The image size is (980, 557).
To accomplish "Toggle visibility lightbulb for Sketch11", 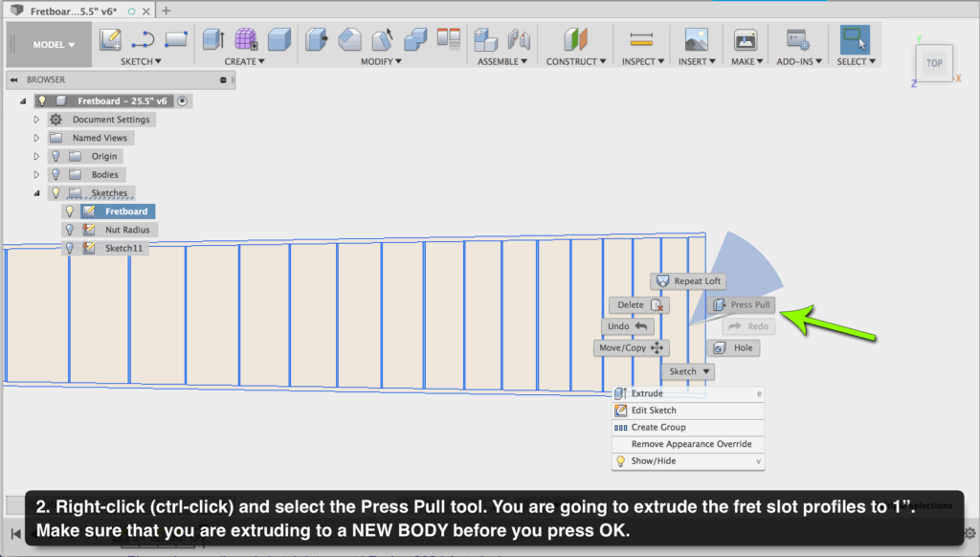I will tap(69, 248).
